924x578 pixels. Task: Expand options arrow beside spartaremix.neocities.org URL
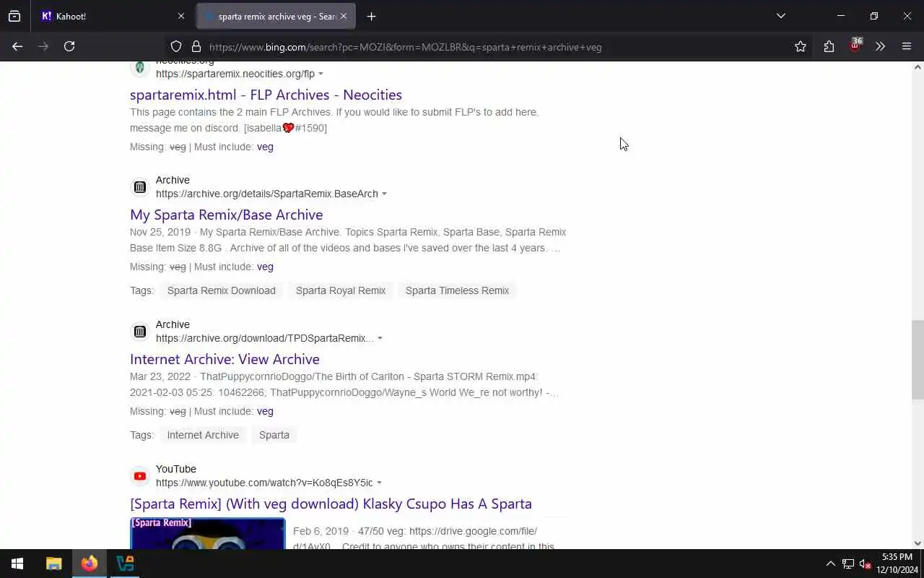coord(321,74)
